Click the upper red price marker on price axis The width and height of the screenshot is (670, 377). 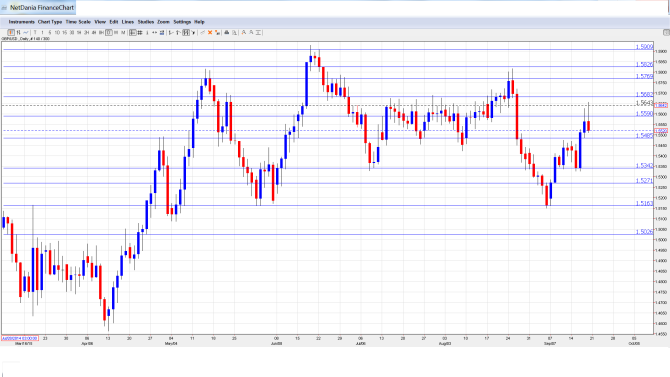point(661,105)
